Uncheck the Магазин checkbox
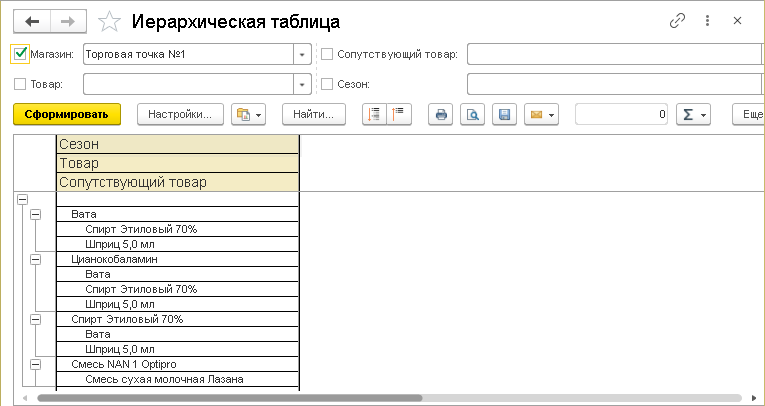Screen dimensions: 765x406 (x=21, y=54)
